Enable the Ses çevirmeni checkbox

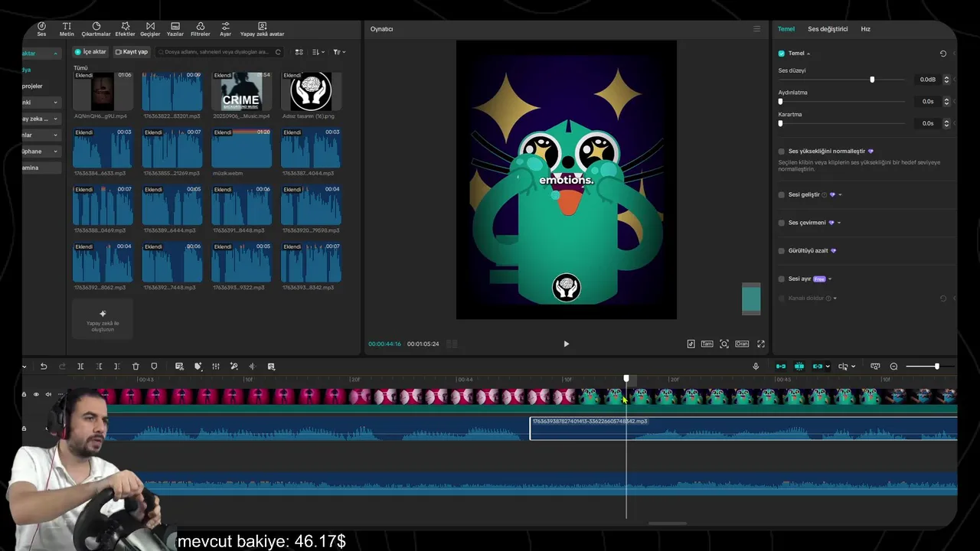pos(781,223)
